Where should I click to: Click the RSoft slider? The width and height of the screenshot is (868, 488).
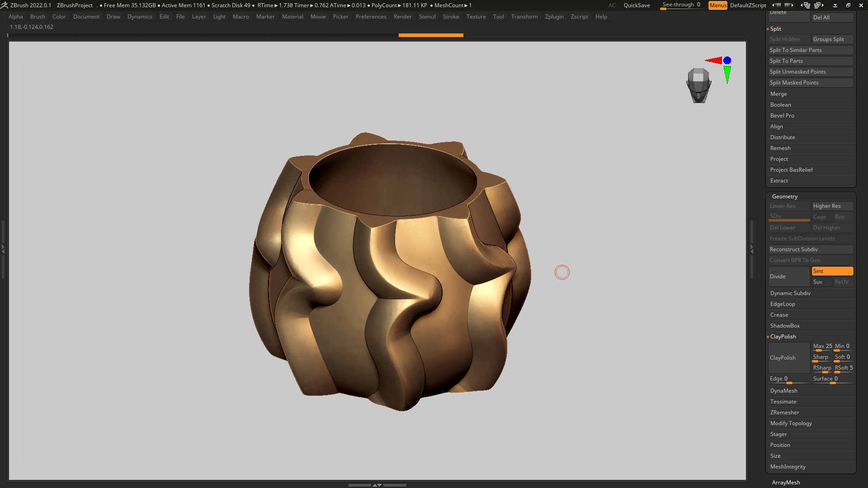844,368
